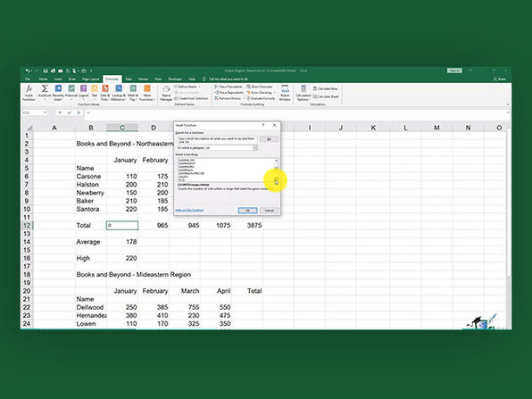The image size is (532, 399).
Task: Open the Financial functions icon
Action: pyautogui.click(x=71, y=92)
